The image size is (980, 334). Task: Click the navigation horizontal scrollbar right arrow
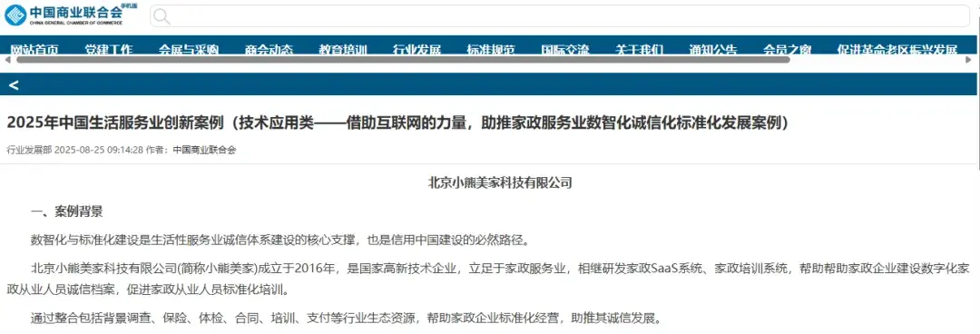click(x=969, y=60)
